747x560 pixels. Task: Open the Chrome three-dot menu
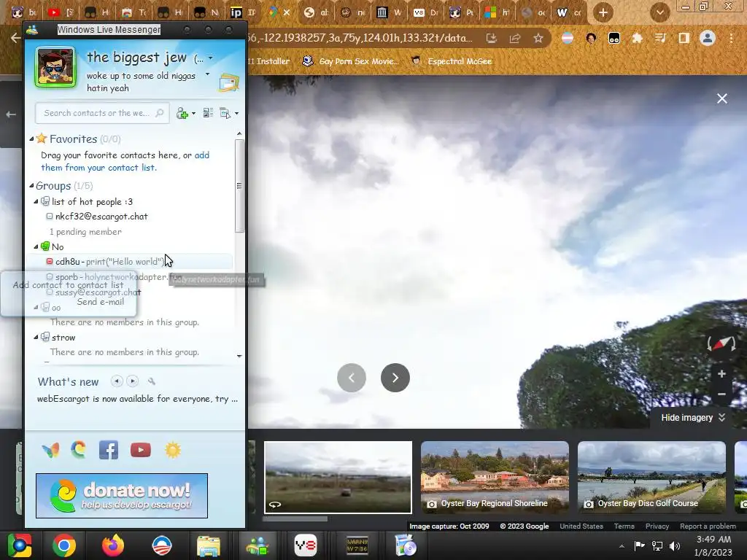pos(731,38)
